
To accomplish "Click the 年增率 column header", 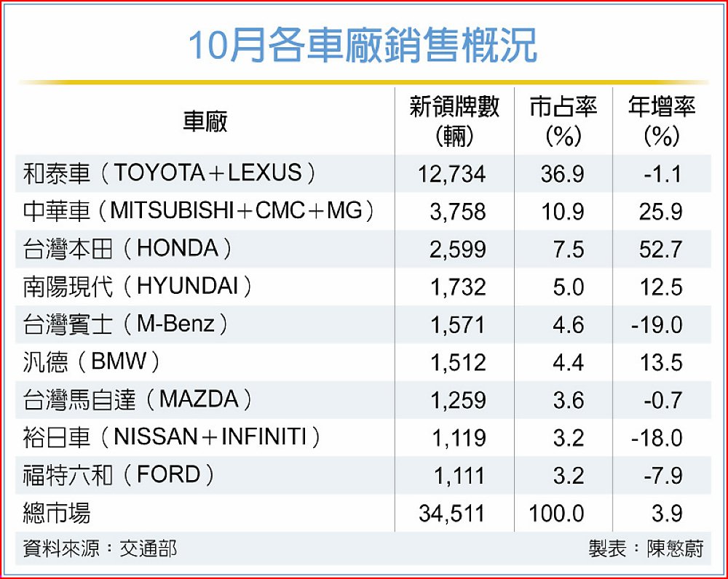I will [x=661, y=121].
